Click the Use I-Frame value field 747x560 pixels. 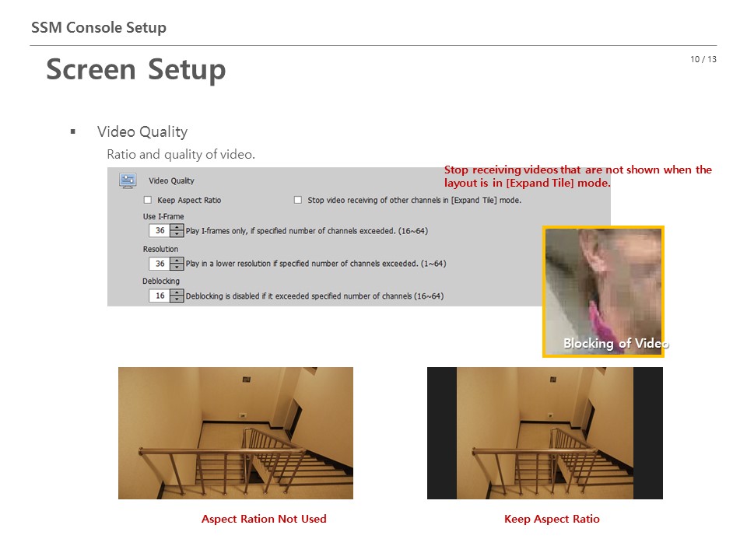tap(160, 230)
